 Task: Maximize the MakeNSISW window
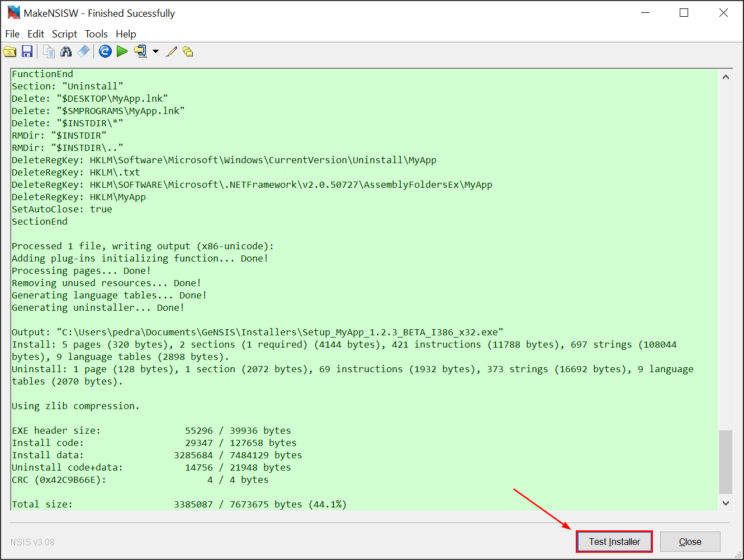point(684,13)
